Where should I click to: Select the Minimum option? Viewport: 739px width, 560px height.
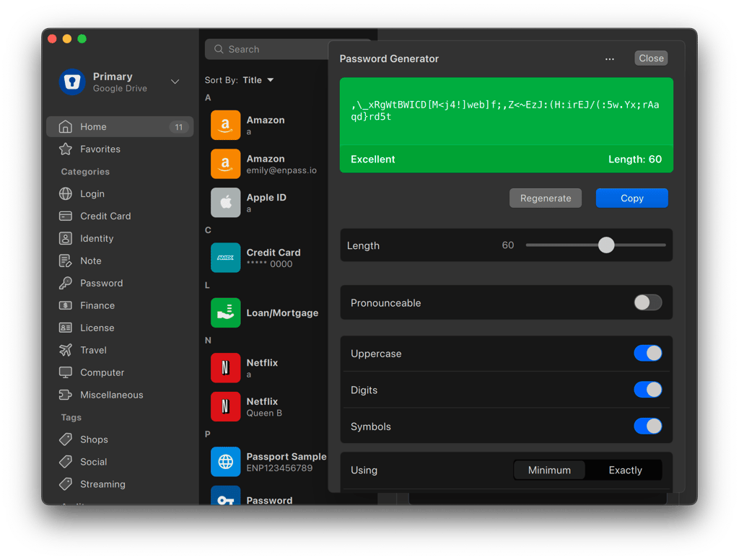pos(549,470)
